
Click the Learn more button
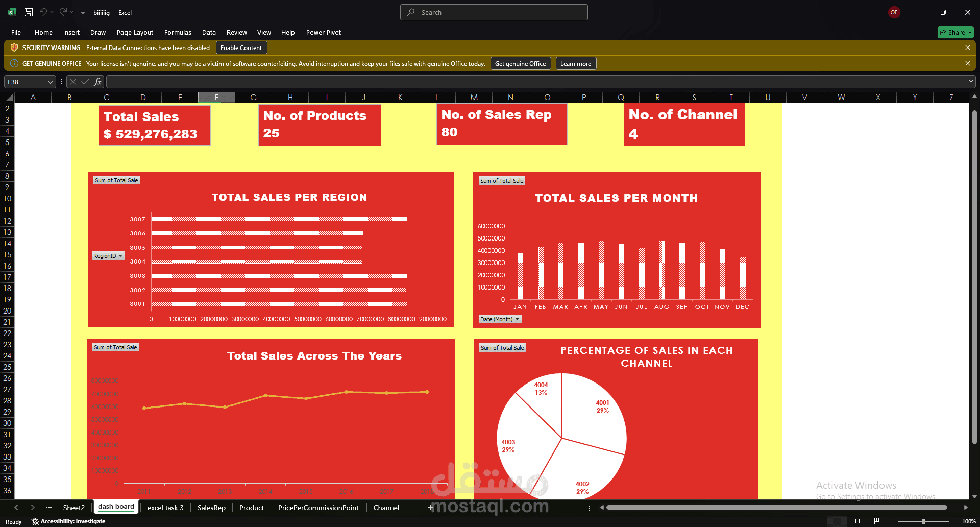point(576,64)
